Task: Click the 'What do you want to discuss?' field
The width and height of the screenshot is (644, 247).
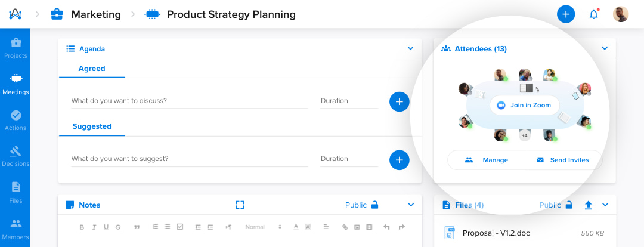Action: click(190, 101)
